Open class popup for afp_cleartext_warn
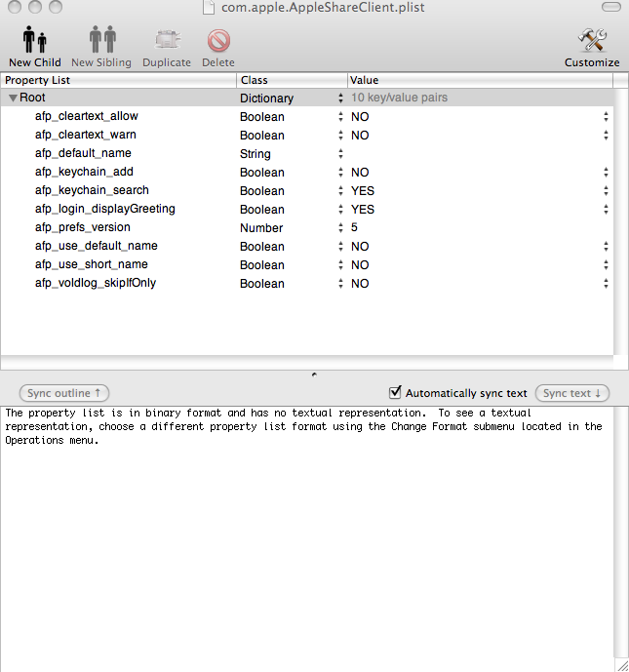Image resolution: width=629 pixels, height=672 pixels. (340, 135)
